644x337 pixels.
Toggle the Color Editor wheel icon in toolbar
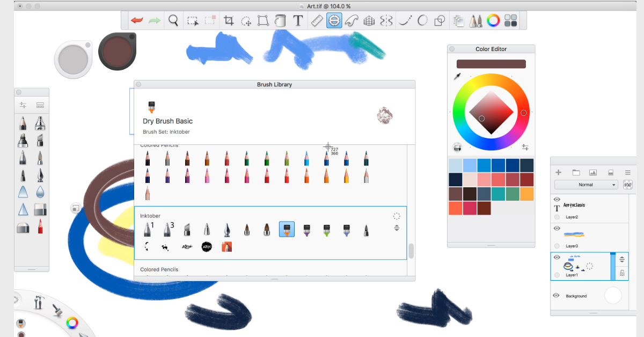493,21
